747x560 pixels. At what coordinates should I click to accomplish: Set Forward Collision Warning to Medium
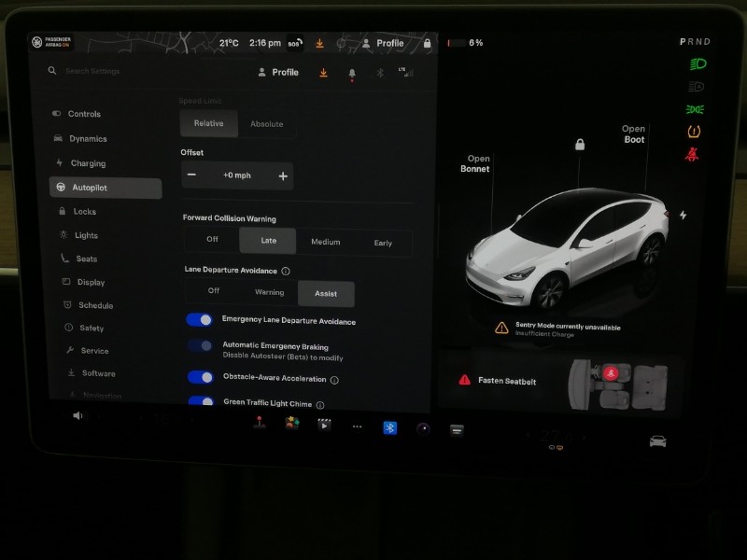tap(326, 242)
